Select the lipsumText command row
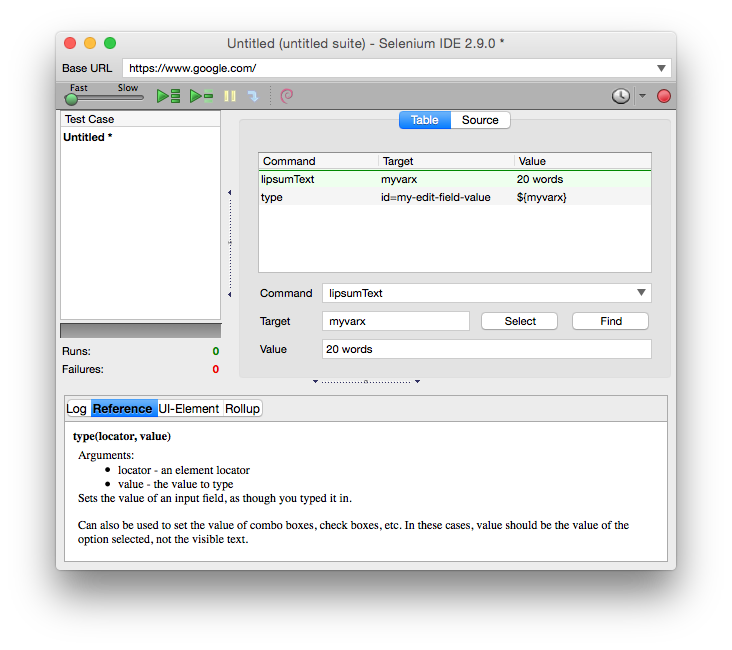This screenshot has width=732, height=650. (x=455, y=179)
